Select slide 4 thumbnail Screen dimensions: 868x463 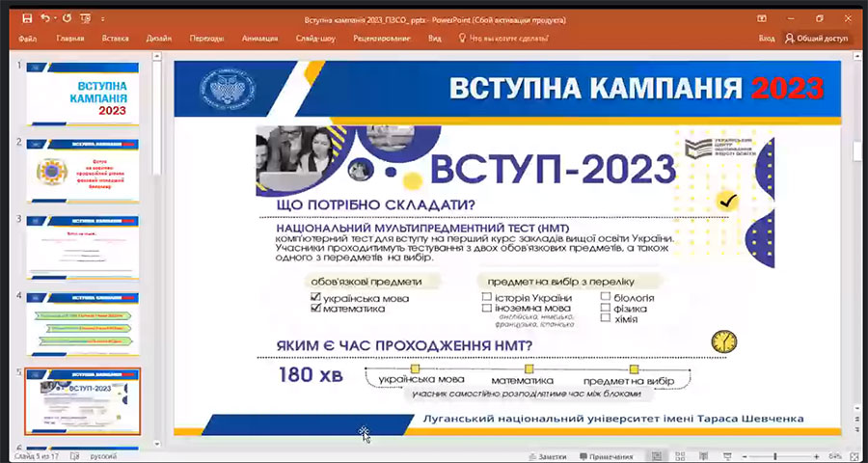coord(83,324)
